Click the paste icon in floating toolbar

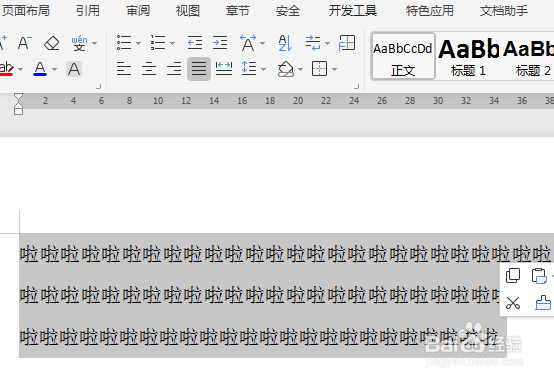539,276
